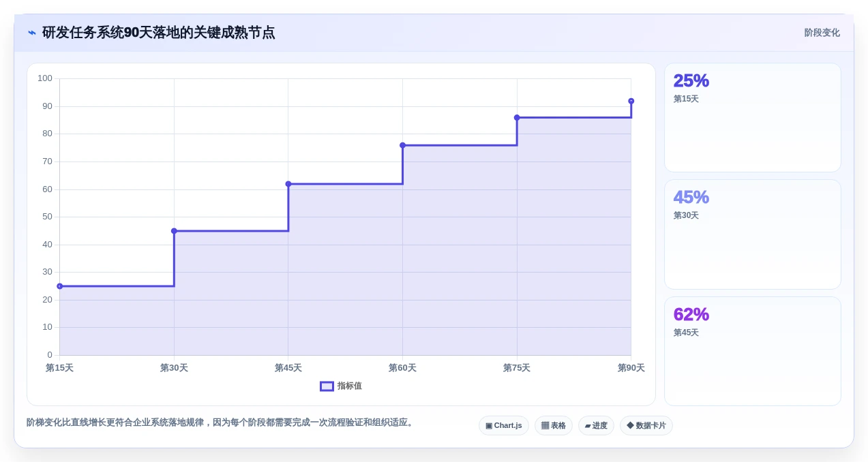Click the data point at 第45天
The width and height of the screenshot is (868, 462).
(x=288, y=184)
